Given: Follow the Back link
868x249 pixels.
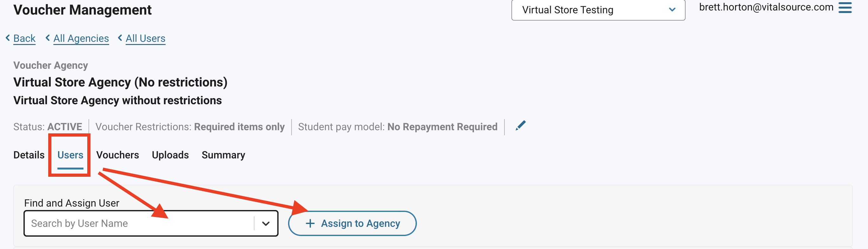Looking at the screenshot, I should 24,38.
